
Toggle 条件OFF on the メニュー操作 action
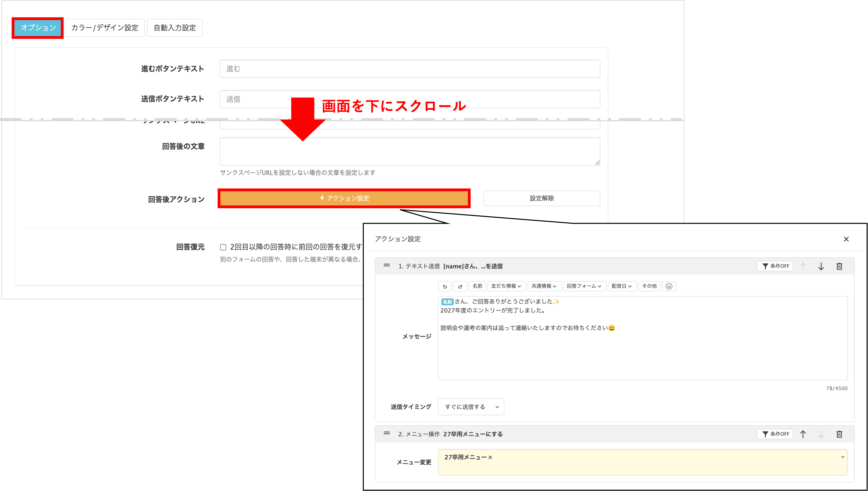pyautogui.click(x=775, y=434)
